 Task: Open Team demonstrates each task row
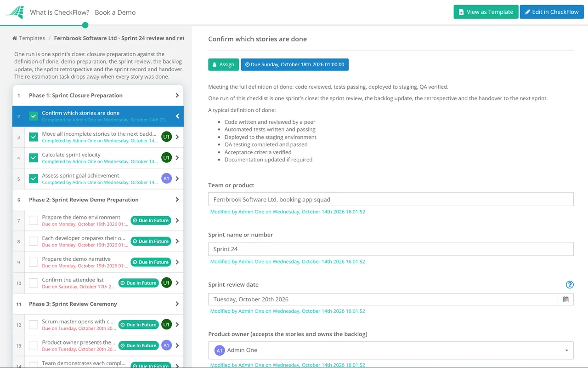98,362
